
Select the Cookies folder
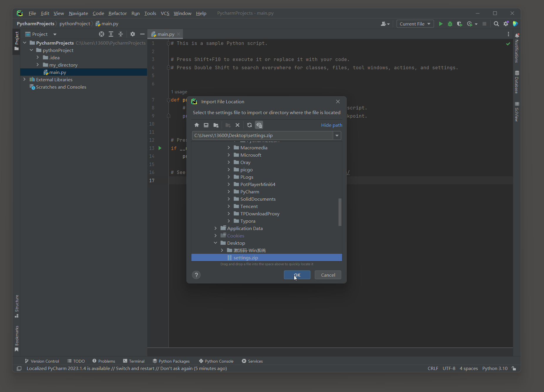tap(235, 236)
